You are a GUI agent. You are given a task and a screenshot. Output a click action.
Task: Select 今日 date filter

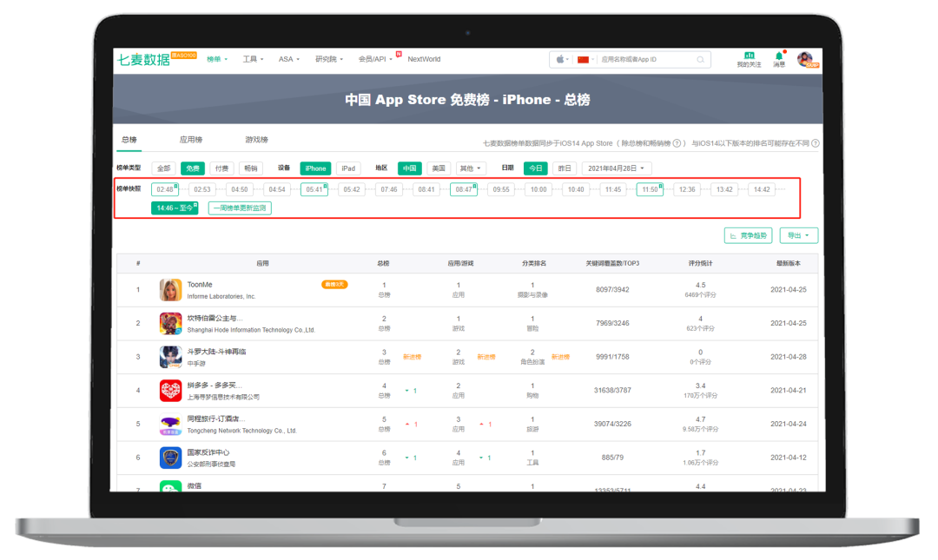tap(535, 168)
